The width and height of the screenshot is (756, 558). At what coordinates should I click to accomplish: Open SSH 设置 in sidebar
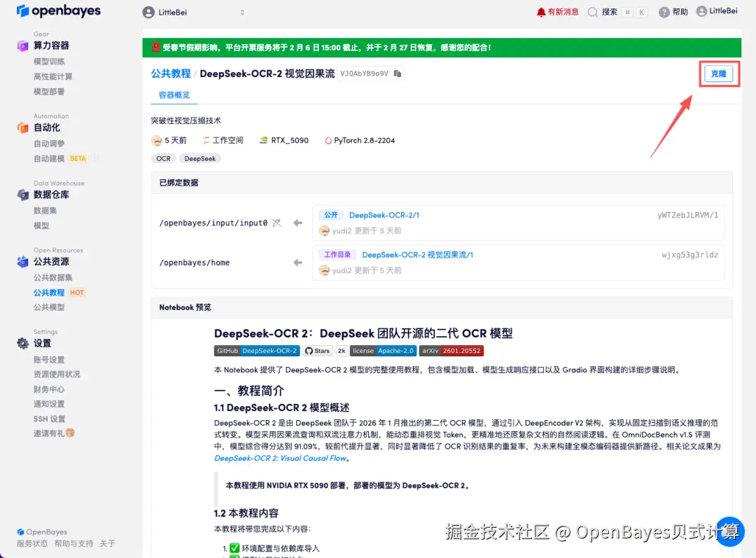click(x=49, y=419)
